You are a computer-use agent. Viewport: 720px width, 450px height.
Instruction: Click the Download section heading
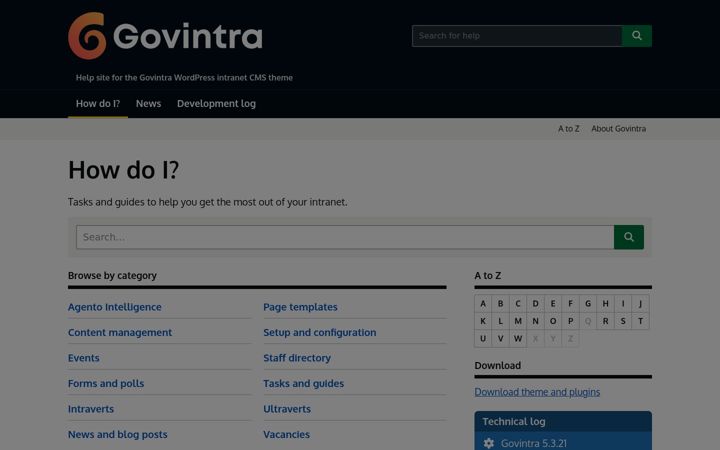[498, 366]
